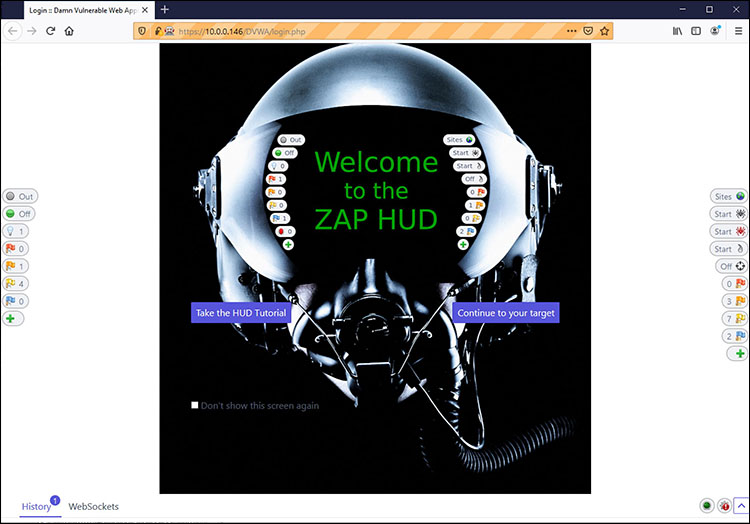
Task: Open the page actions three-dot menu
Action: tap(572, 31)
